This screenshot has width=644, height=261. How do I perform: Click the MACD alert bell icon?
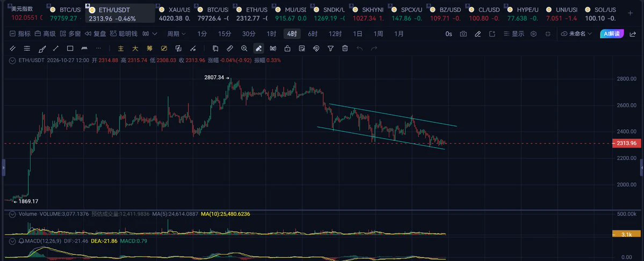point(20,241)
